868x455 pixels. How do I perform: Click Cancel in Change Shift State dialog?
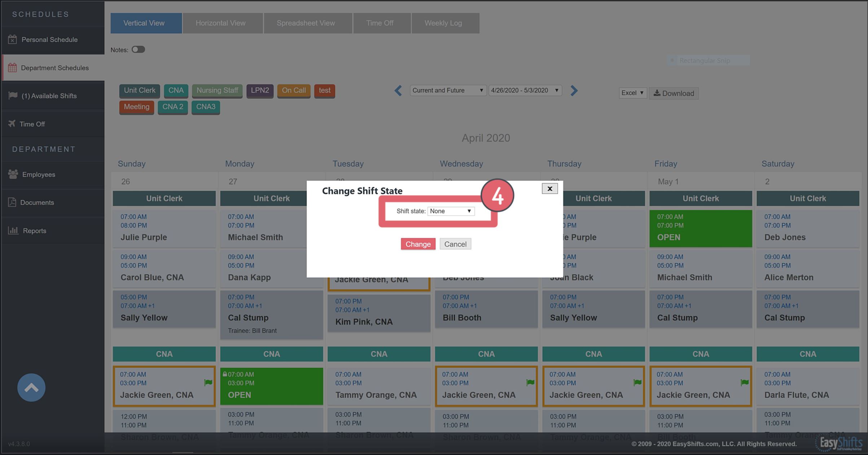click(x=455, y=244)
